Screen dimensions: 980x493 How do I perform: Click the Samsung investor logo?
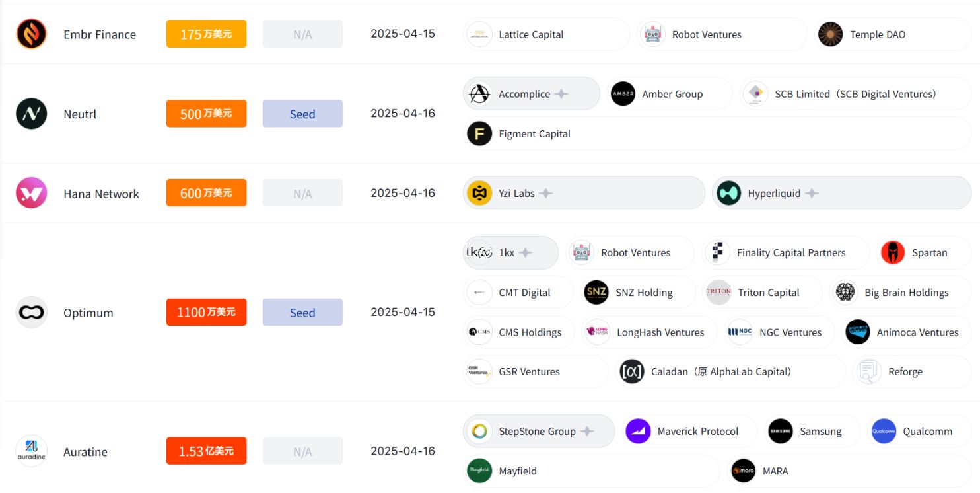pyautogui.click(x=781, y=431)
